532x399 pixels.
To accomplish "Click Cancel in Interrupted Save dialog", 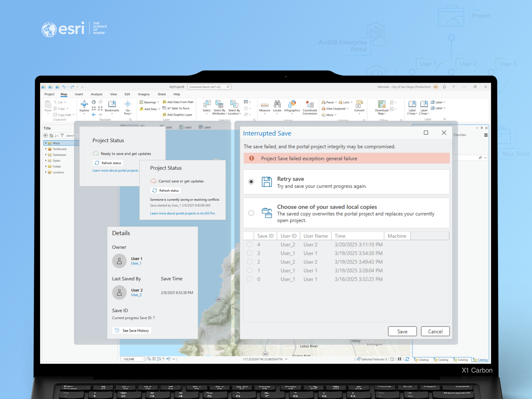I will coord(435,331).
